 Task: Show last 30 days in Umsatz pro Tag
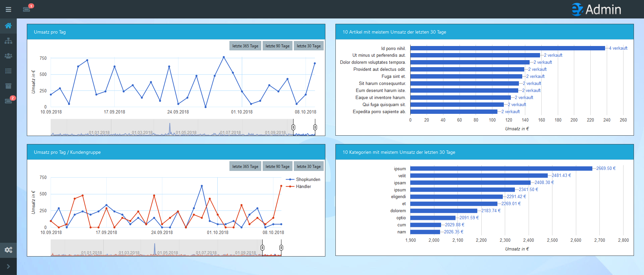click(x=309, y=46)
